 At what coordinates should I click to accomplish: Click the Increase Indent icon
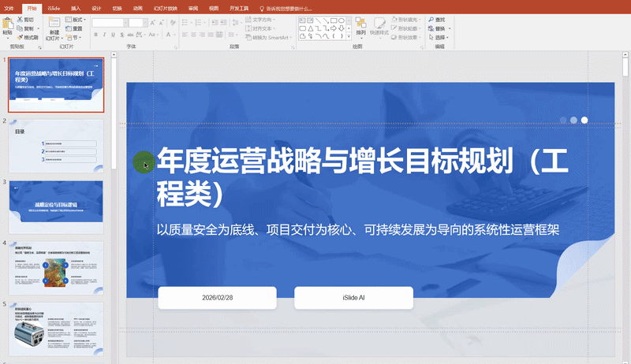click(223, 22)
